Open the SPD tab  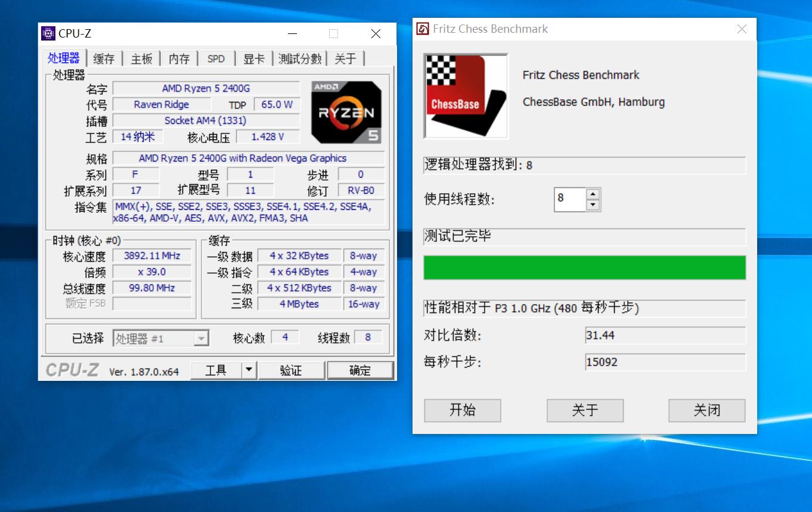pos(216,58)
